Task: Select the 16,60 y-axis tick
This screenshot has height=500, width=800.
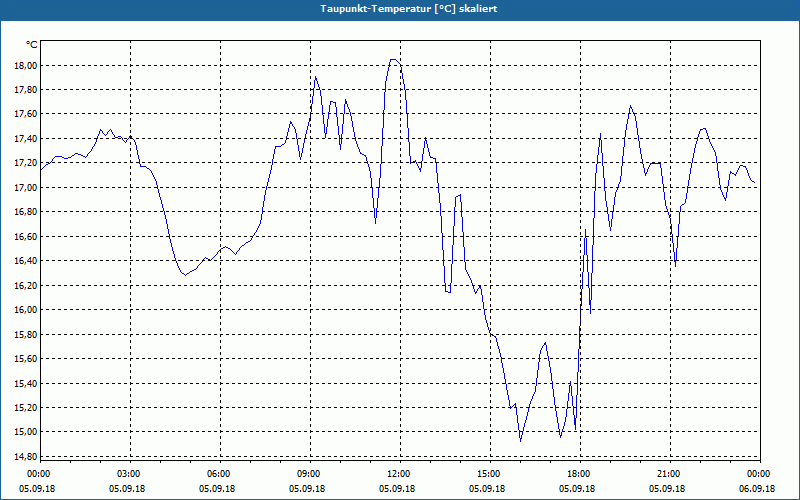Action: (26, 236)
